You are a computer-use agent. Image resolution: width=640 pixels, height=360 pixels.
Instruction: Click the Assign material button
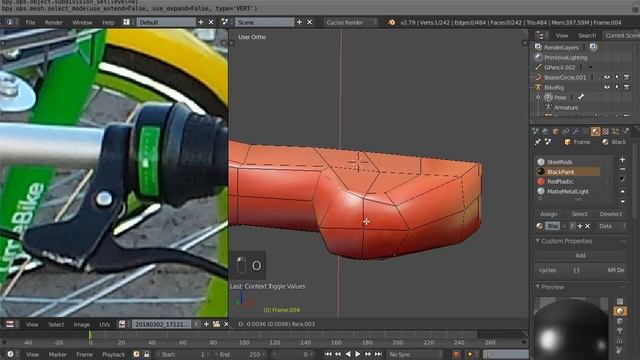(549, 214)
